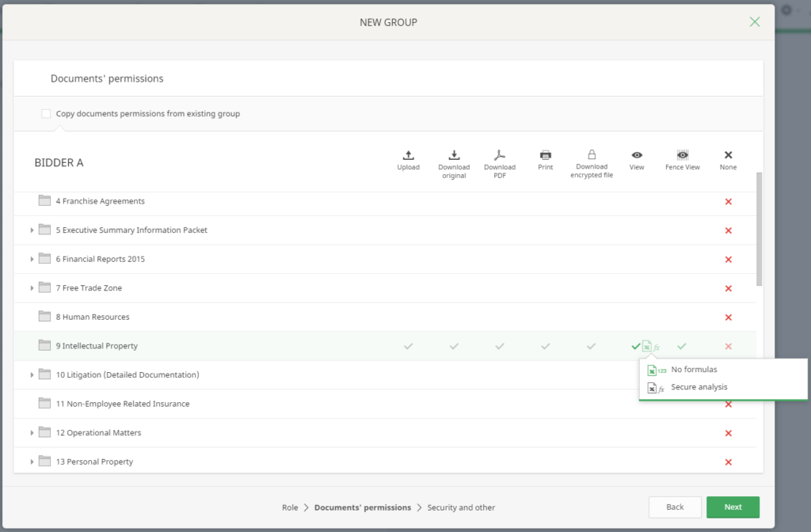Click the None column X icon
Image resolution: width=811 pixels, height=532 pixels.
pyautogui.click(x=728, y=155)
